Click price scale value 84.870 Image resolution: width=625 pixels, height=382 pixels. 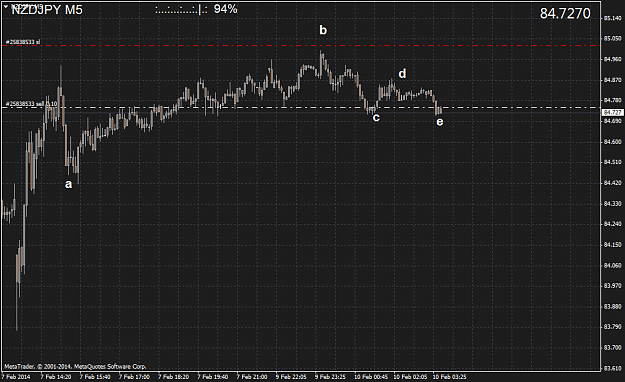pyautogui.click(x=613, y=80)
